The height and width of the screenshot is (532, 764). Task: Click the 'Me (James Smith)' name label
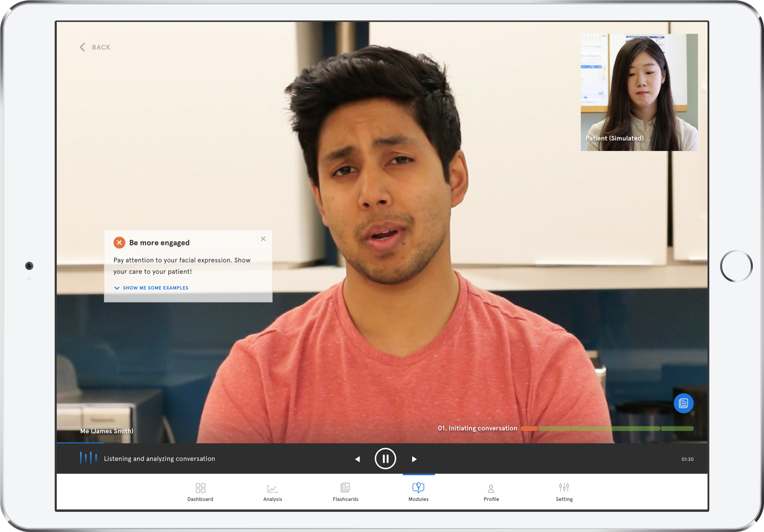pyautogui.click(x=106, y=431)
